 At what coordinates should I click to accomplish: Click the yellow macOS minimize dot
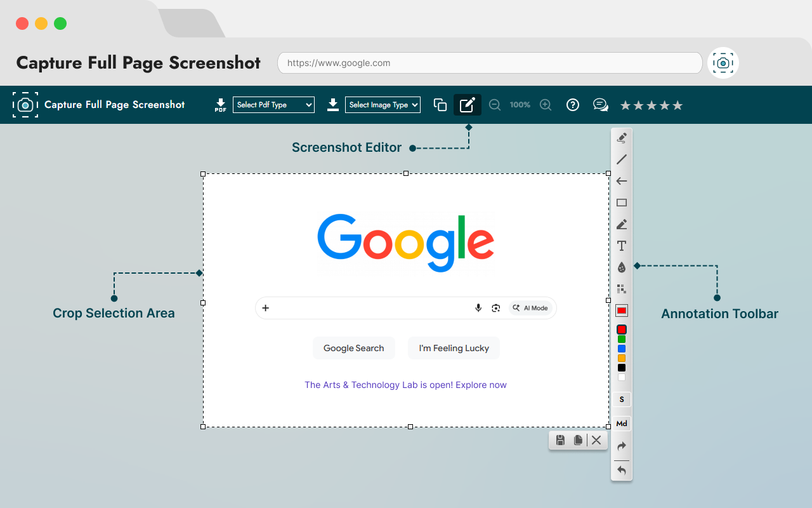[41, 23]
